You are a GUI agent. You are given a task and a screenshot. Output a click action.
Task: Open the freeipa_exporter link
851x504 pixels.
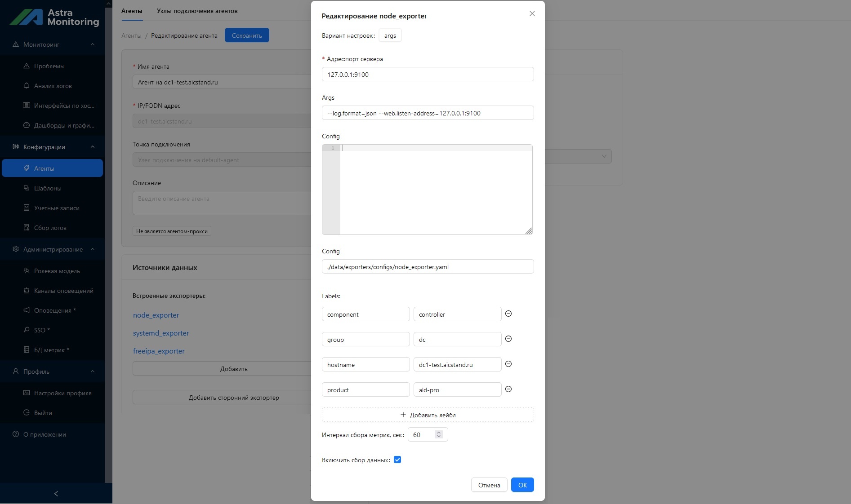(159, 351)
